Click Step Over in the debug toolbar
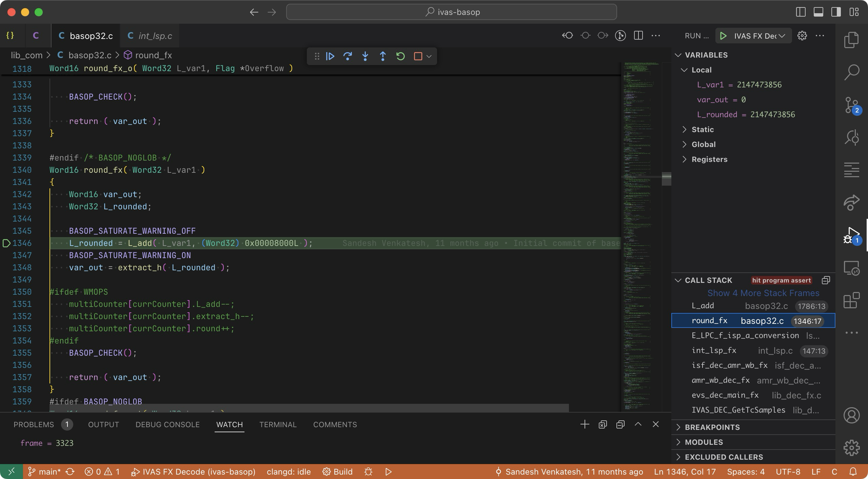 click(x=348, y=56)
